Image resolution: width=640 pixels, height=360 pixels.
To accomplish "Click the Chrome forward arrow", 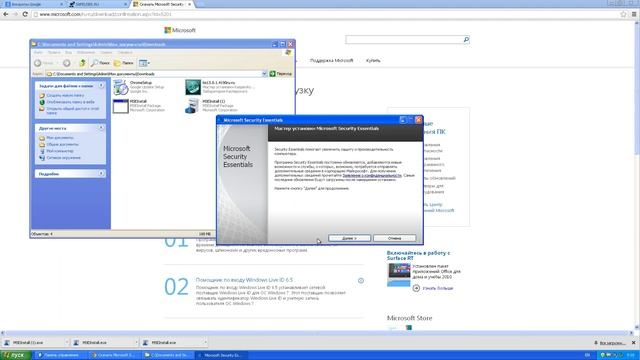I will [16, 14].
